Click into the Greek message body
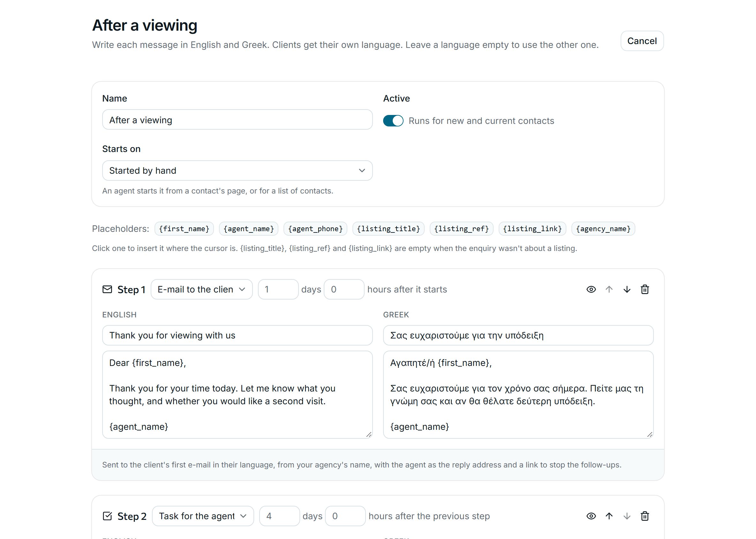756x539 pixels. pos(518,395)
